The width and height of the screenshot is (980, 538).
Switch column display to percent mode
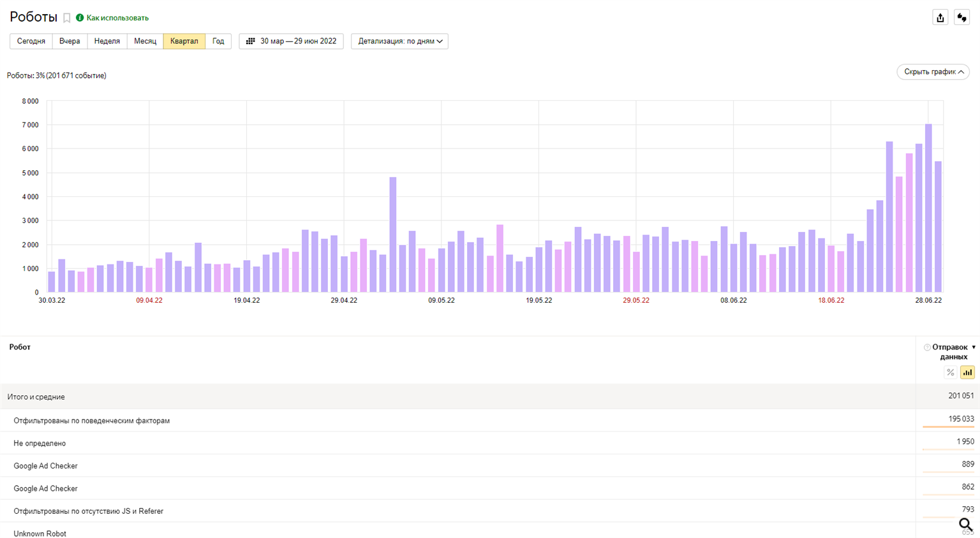(950, 373)
